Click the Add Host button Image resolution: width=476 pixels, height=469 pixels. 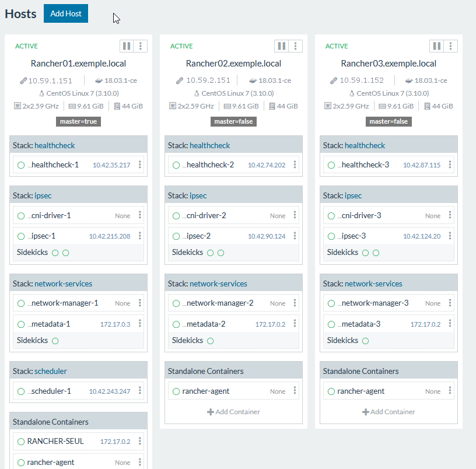(66, 13)
